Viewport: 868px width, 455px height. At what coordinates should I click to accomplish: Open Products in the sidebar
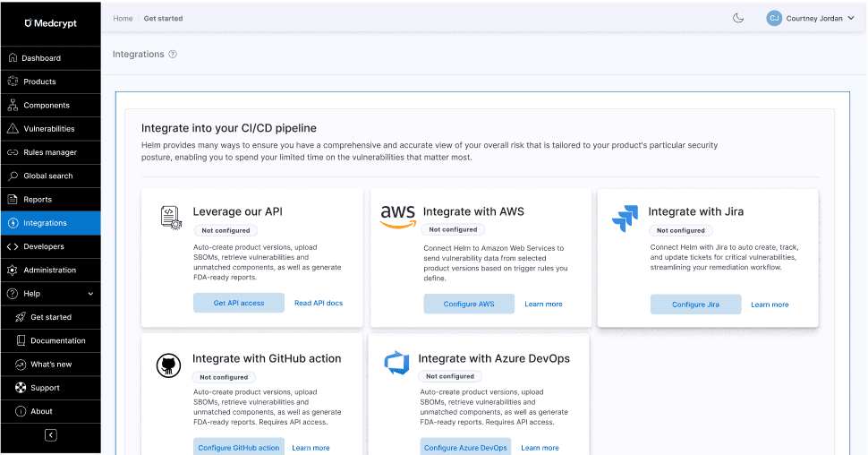pyautogui.click(x=50, y=82)
